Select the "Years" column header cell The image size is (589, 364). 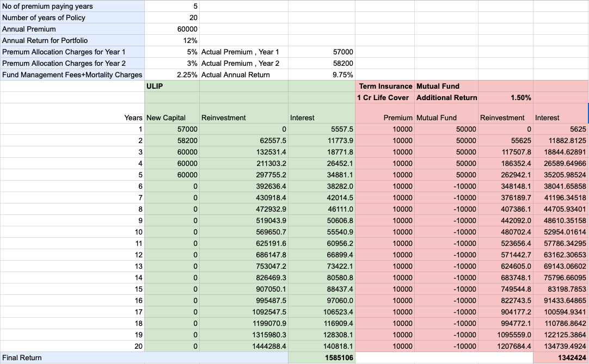coord(72,118)
